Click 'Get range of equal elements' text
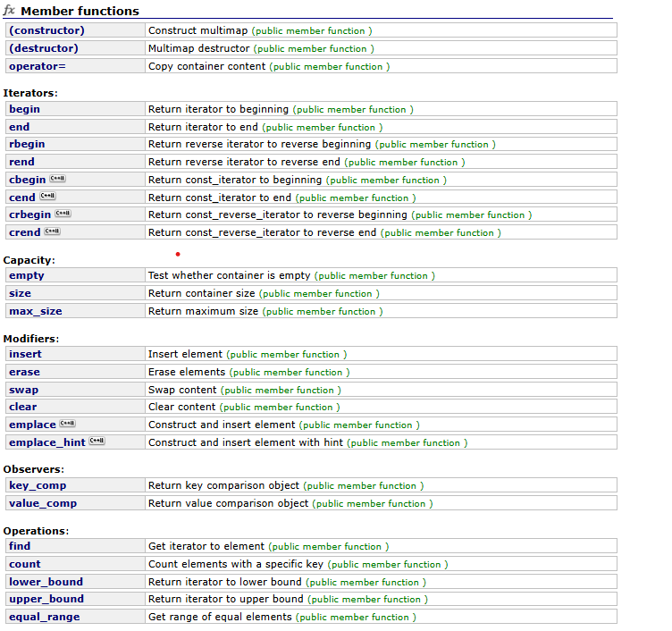The image size is (672, 631). pos(221,617)
